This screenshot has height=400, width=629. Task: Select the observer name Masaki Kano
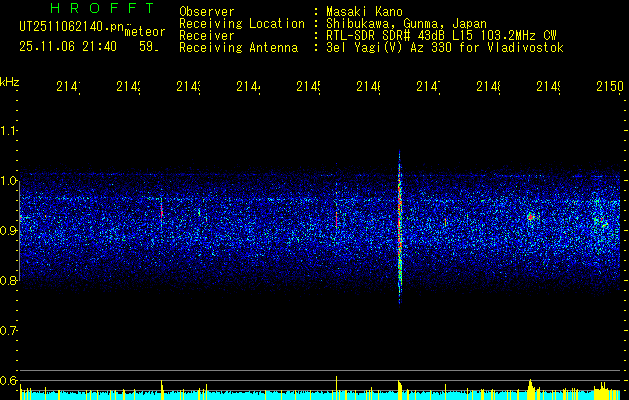(x=364, y=11)
